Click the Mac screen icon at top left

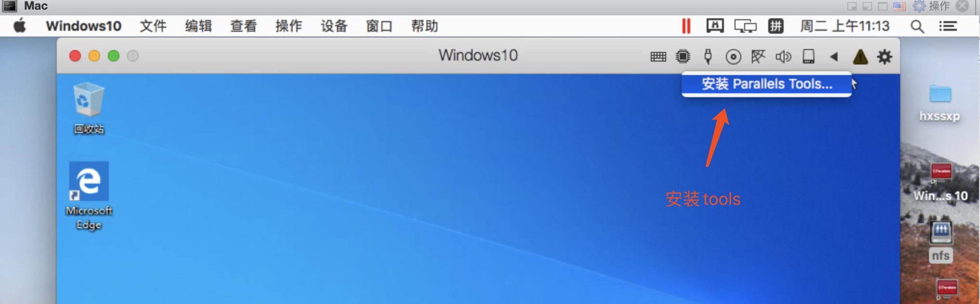click(10, 6)
